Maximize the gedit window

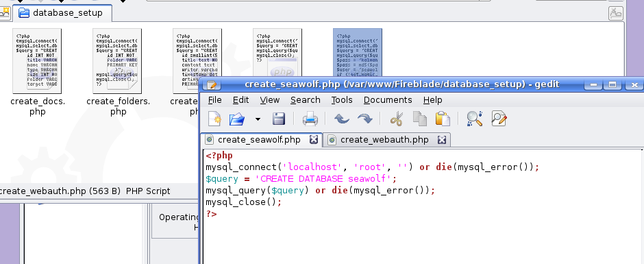click(x=612, y=85)
